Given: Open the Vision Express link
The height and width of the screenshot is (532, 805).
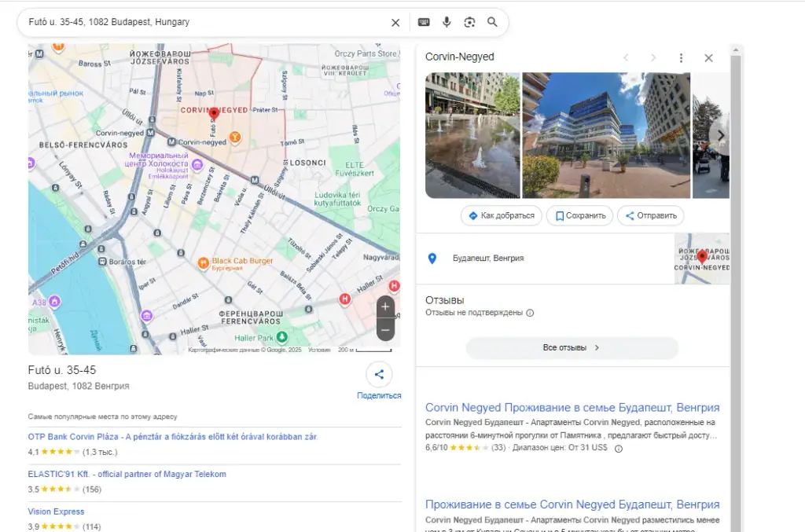Looking at the screenshot, I should (x=56, y=512).
